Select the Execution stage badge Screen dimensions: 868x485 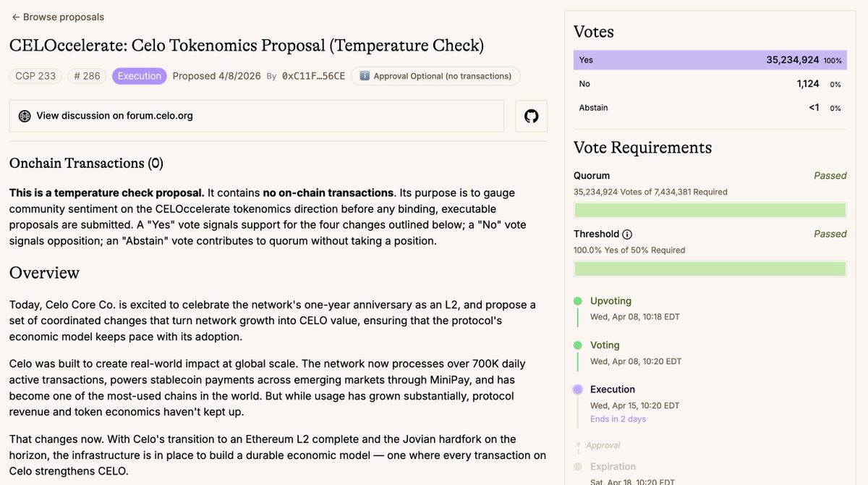[x=140, y=76]
